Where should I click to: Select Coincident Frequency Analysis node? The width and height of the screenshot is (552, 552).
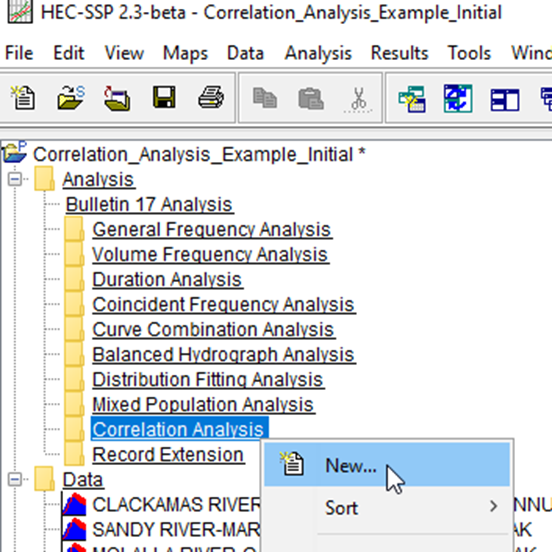pyautogui.click(x=224, y=304)
